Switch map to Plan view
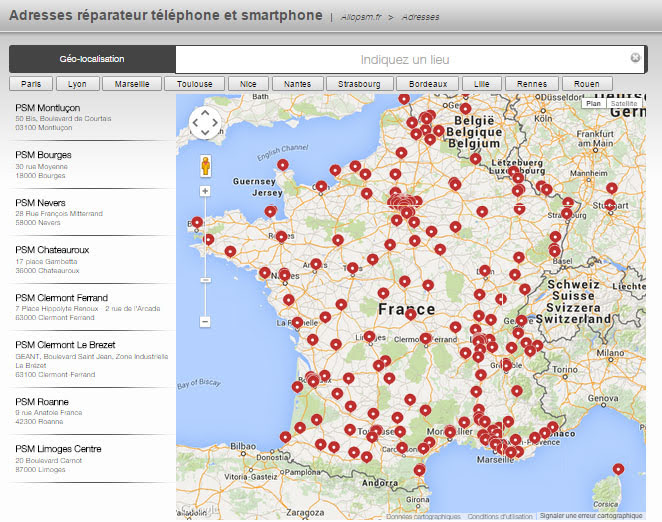The height and width of the screenshot is (522, 662). pos(593,103)
